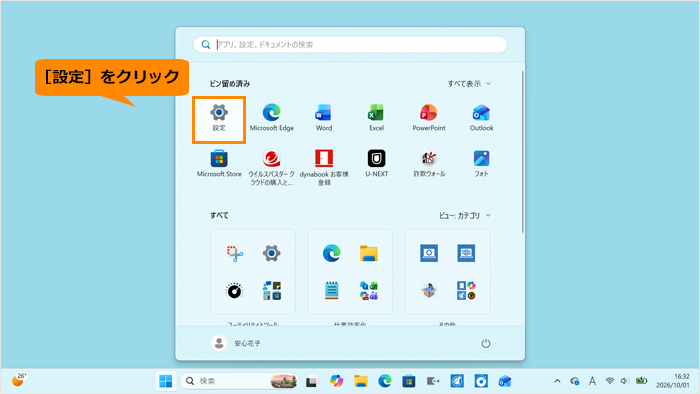Focus the Start menu search box
Screen dimensions: 700x394
point(350,44)
